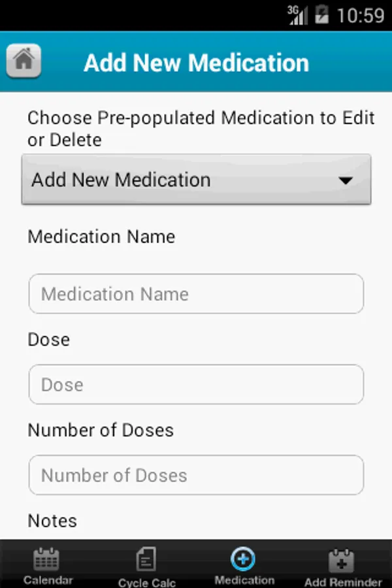
Task: Tap the Home icon in header
Action: point(24,61)
